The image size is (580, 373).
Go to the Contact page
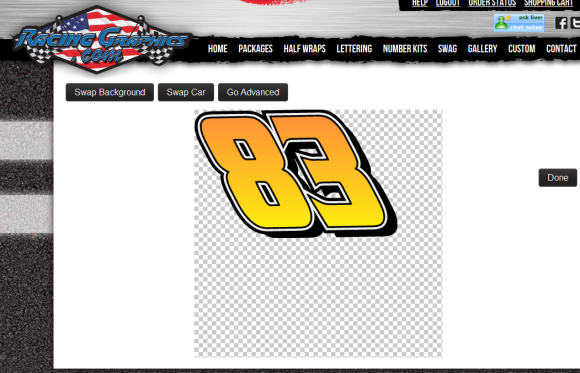click(561, 48)
